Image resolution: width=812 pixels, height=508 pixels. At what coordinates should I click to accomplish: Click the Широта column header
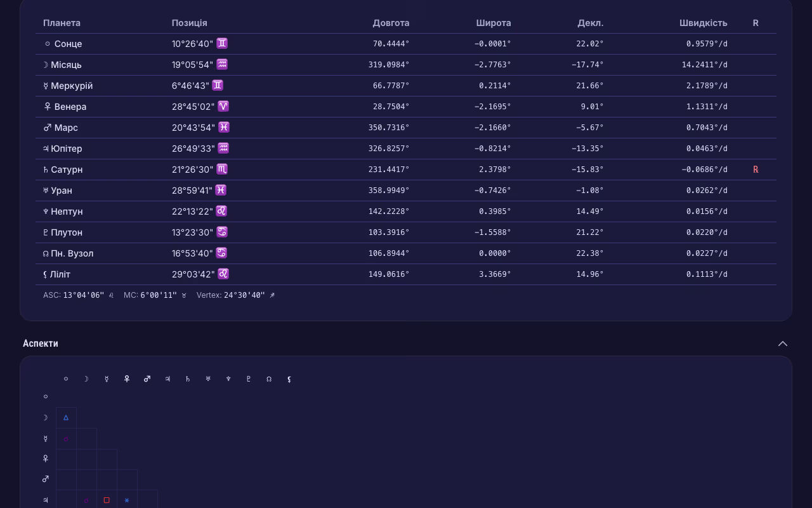(494, 23)
